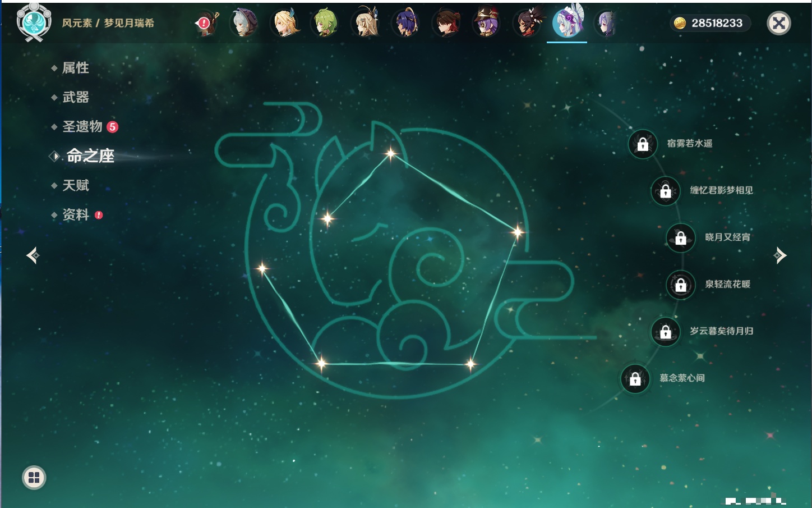Screen dimensions: 812x508
Task: Click the Mora amount 28518233
Action: 717,23
